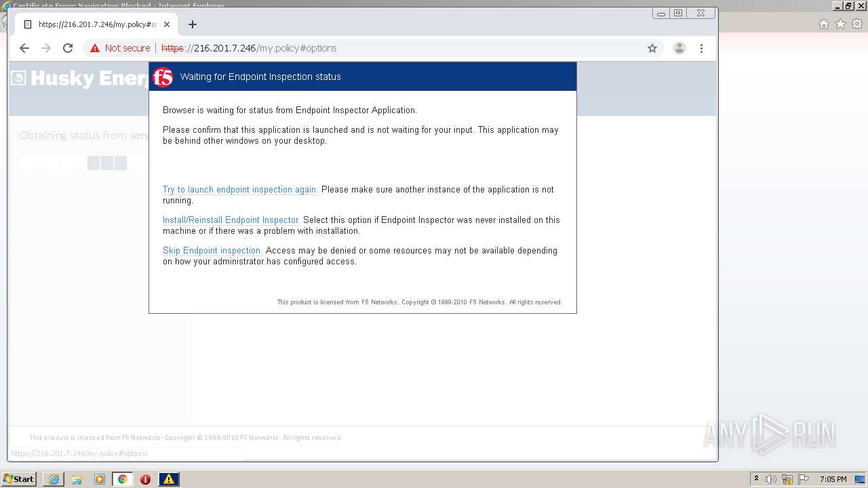Close the Chrome window
The height and width of the screenshot is (488, 868).
click(x=701, y=14)
